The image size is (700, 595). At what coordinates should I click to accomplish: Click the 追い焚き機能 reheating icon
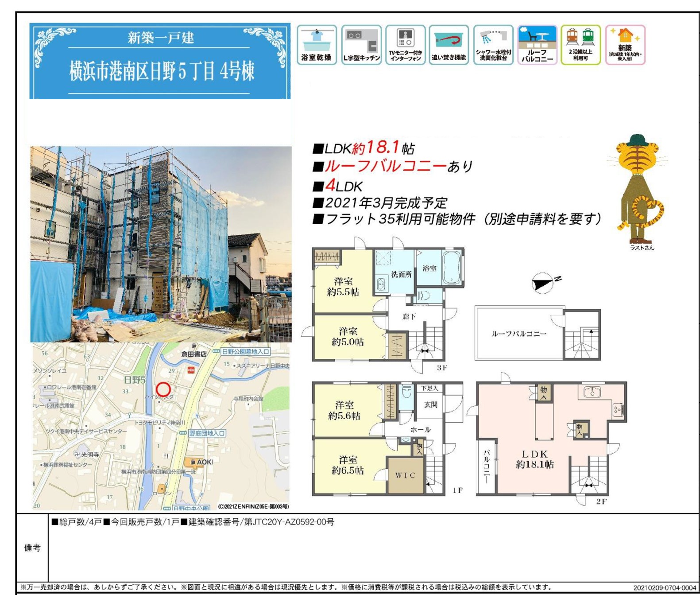click(x=449, y=45)
